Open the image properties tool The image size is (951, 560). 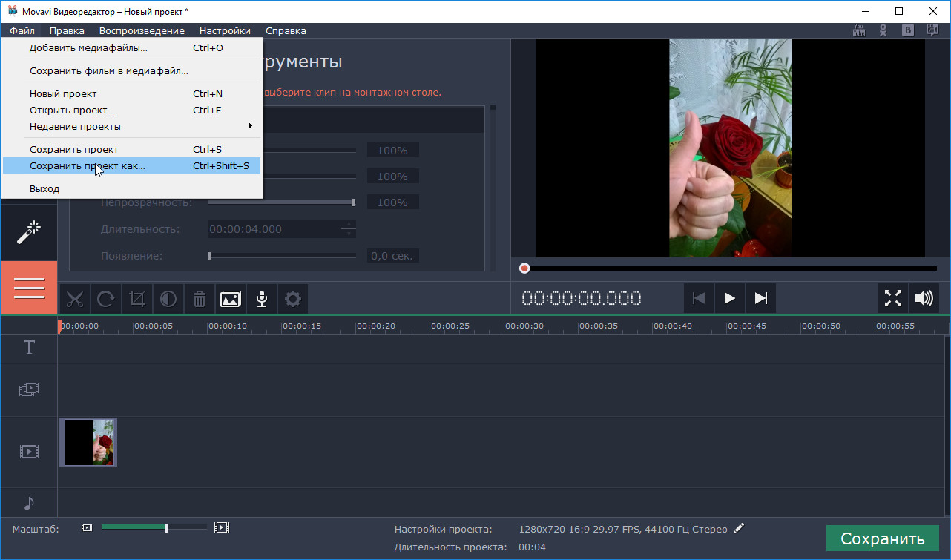(x=230, y=299)
